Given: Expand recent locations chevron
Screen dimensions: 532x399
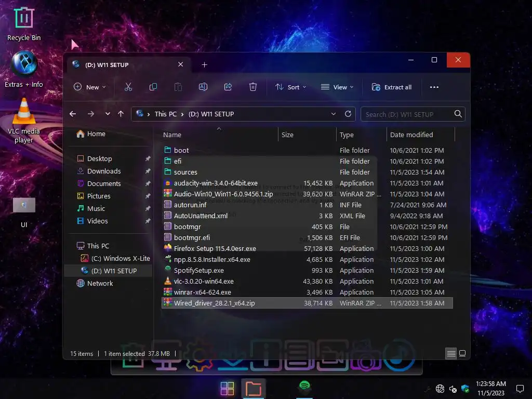Looking at the screenshot, I should click(x=108, y=114).
